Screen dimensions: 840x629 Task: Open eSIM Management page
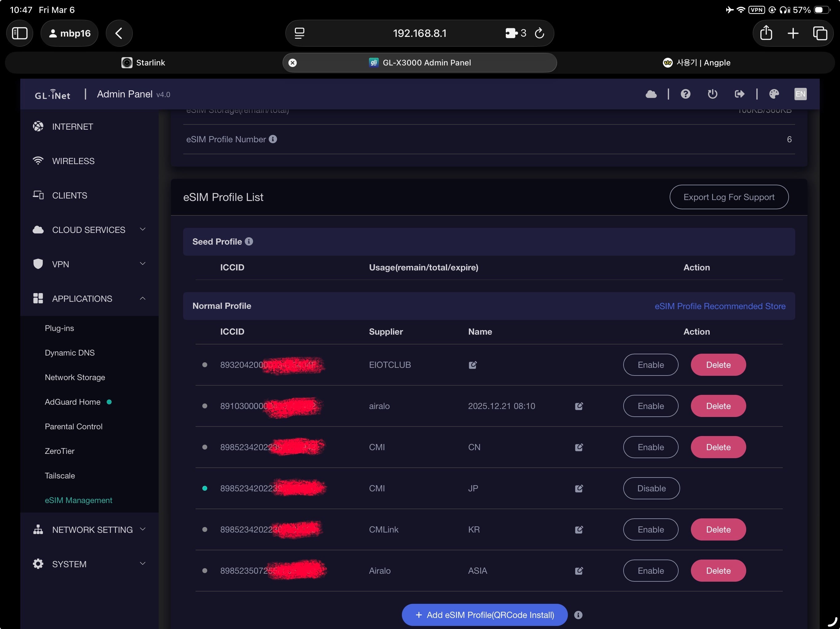(x=79, y=500)
